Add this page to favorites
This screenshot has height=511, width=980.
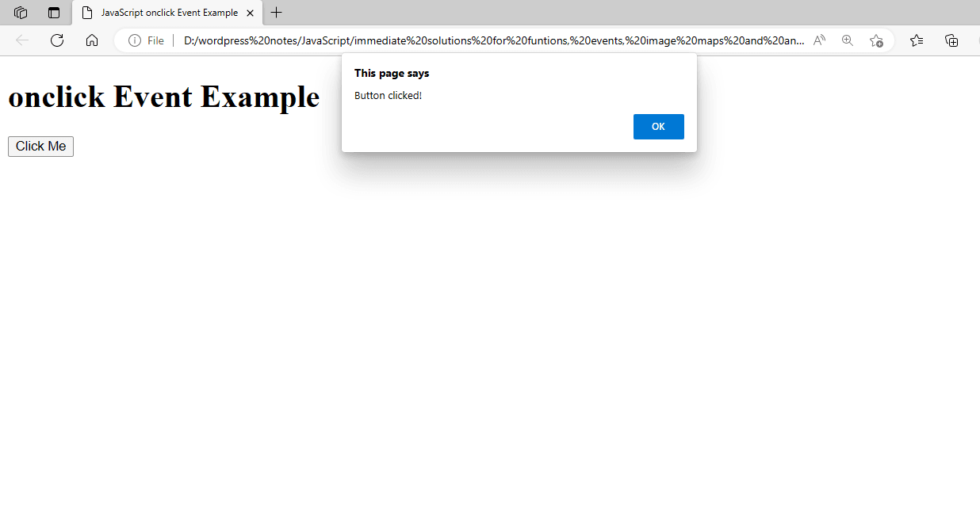(876, 40)
